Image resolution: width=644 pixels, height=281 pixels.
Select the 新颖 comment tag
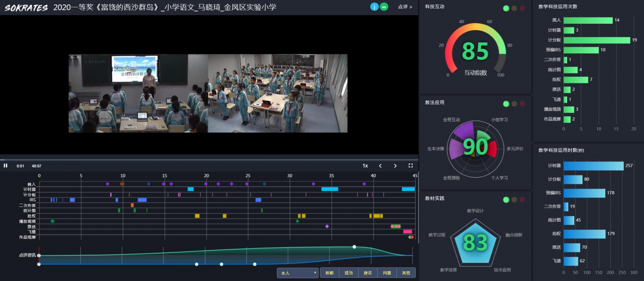click(x=330, y=273)
